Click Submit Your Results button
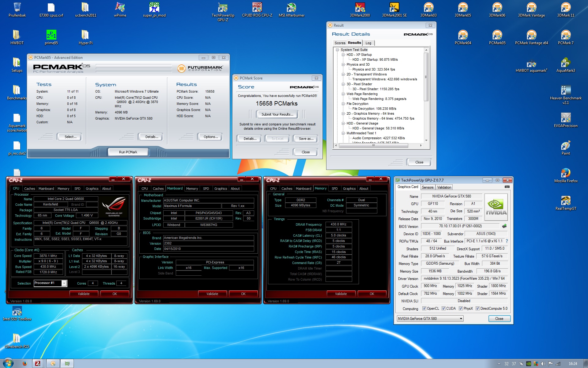Screen dimensions: 588x368 coord(277,114)
